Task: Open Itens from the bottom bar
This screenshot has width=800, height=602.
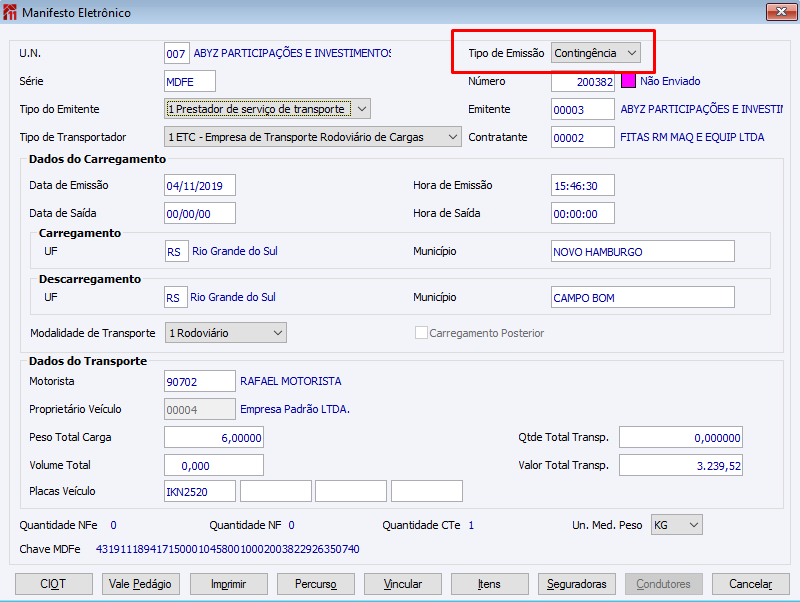Action: click(490, 584)
